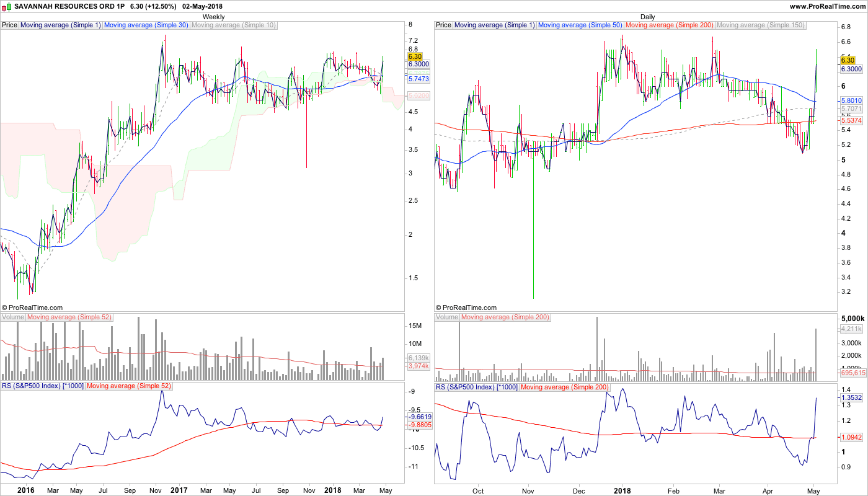
Task: Click the 1.0942 RS average value
Action: (851, 437)
